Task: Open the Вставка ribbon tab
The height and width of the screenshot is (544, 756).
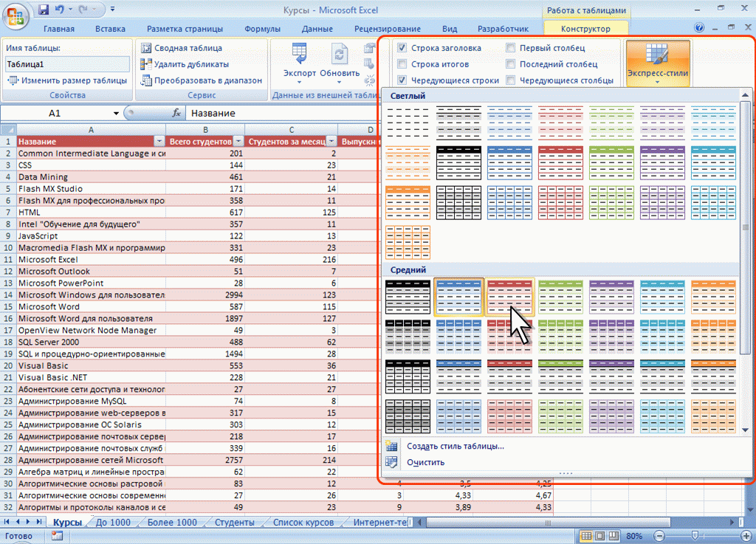Action: [111, 29]
